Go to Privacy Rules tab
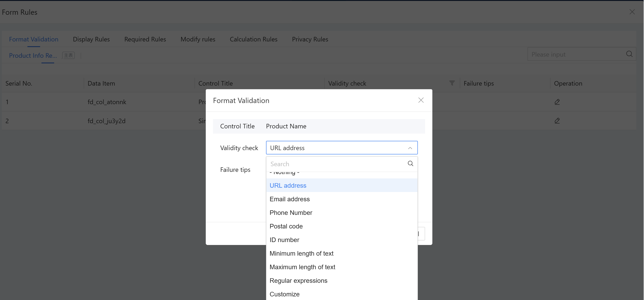This screenshot has height=300, width=644. [x=310, y=39]
